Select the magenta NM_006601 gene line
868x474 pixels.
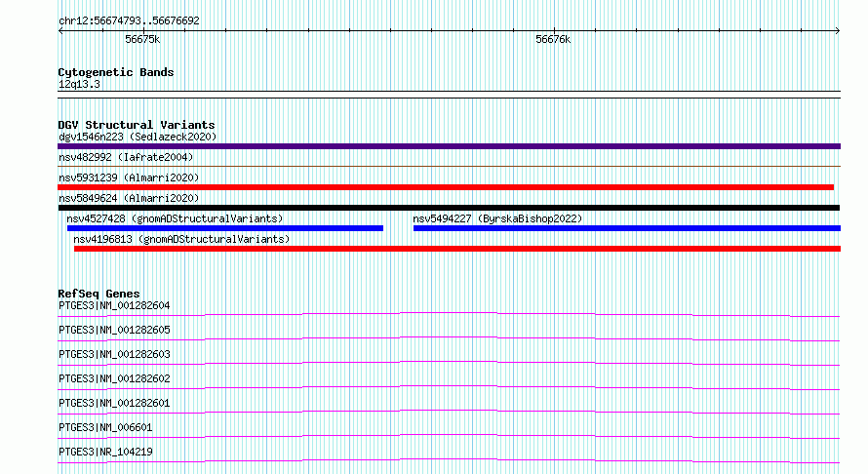click(x=449, y=436)
